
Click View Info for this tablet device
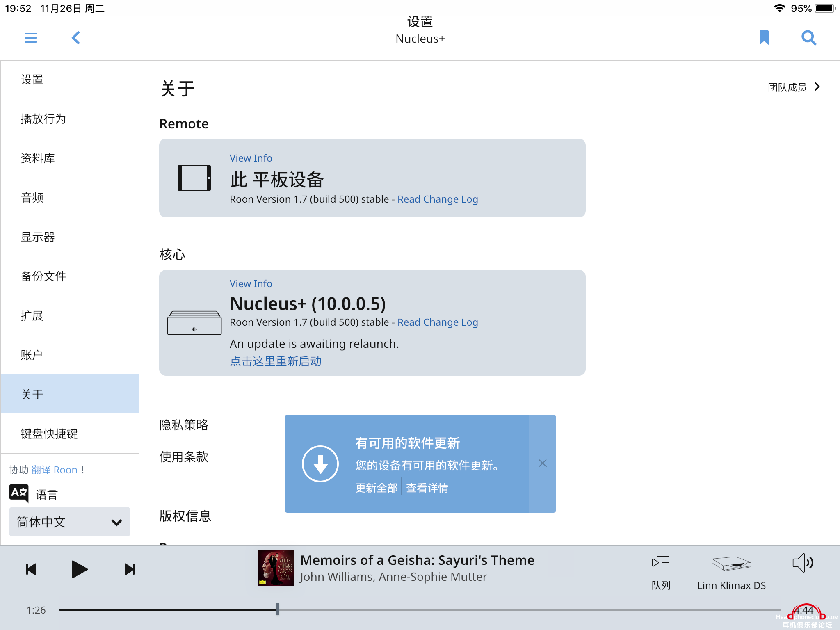[251, 158]
